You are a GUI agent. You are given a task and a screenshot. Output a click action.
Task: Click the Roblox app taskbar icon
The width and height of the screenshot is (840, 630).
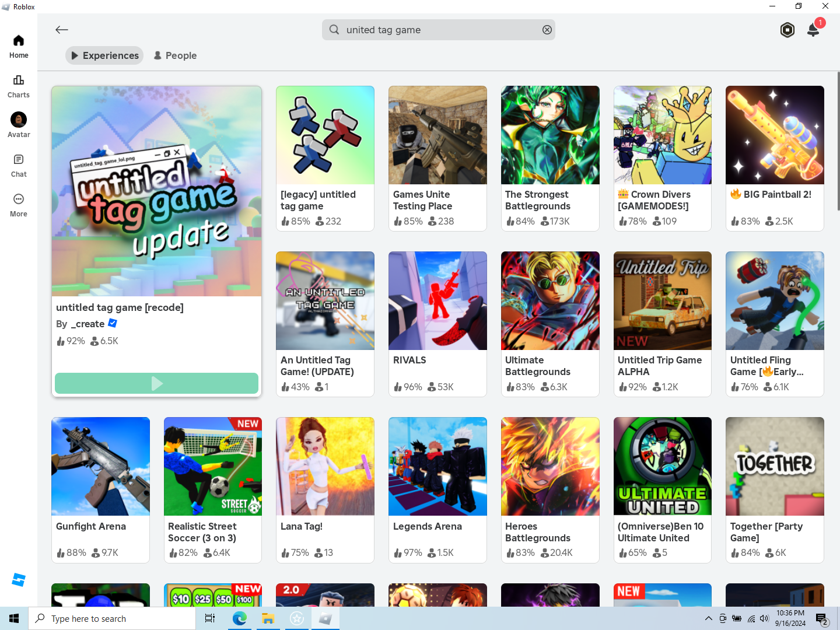click(x=325, y=618)
